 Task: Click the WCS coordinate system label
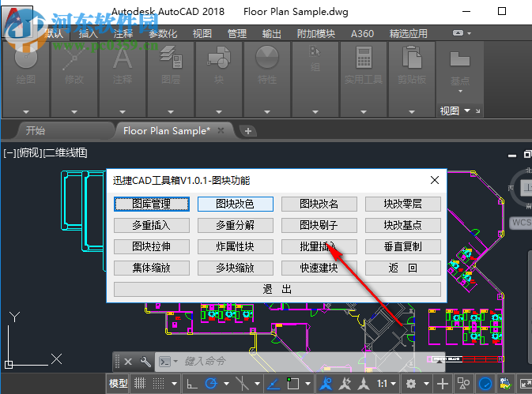(521, 223)
